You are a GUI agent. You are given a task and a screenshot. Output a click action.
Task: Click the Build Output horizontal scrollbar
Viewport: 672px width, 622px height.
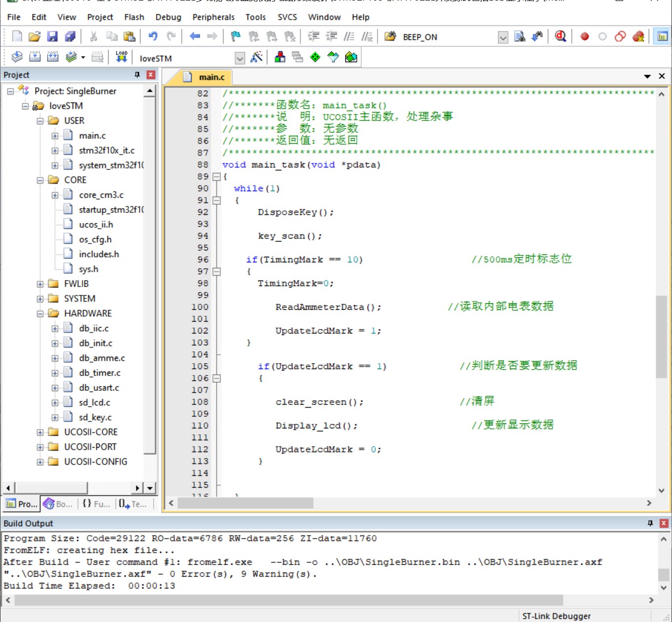(289, 600)
